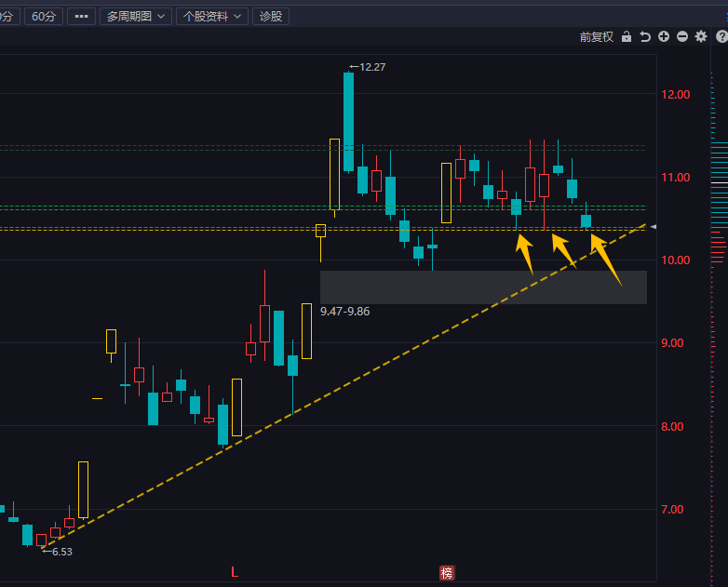
Task: Click the 7.00 price axis label
Action: [672, 510]
